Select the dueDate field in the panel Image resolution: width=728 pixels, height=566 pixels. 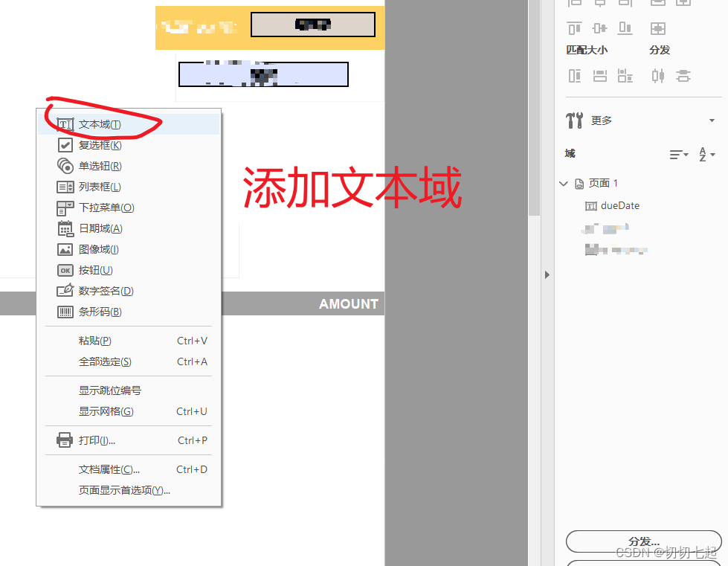620,205
